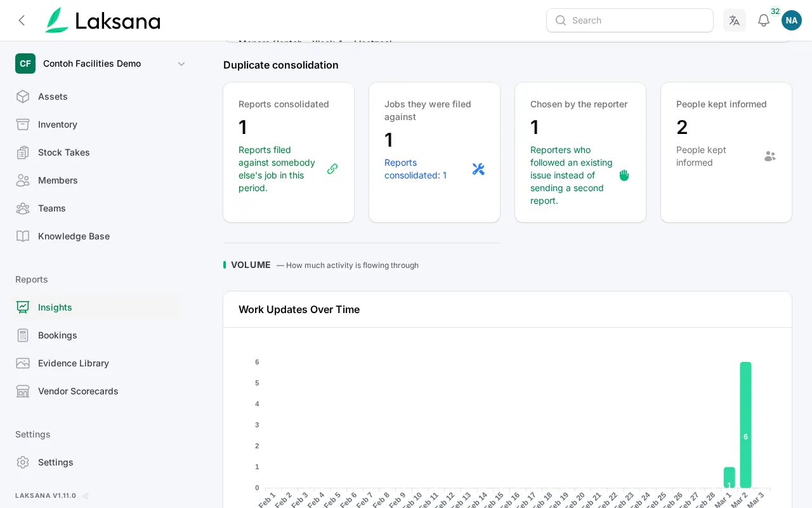Expand the Contoh Facilities Demo organization switcher
Viewport: 812px width, 508px height.
click(101, 63)
